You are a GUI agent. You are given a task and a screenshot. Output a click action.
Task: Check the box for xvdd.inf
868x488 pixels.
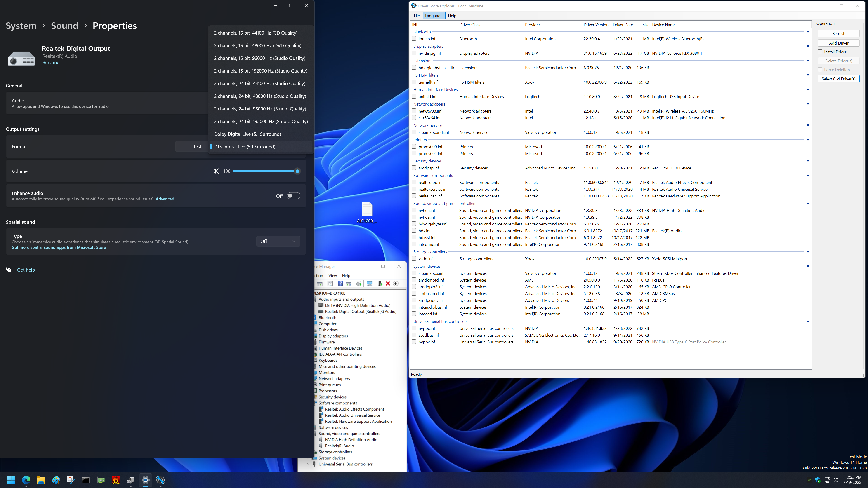point(414,259)
